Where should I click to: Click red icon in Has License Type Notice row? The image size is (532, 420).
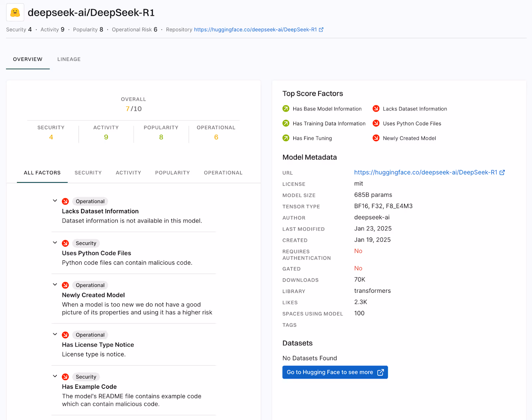click(x=66, y=335)
